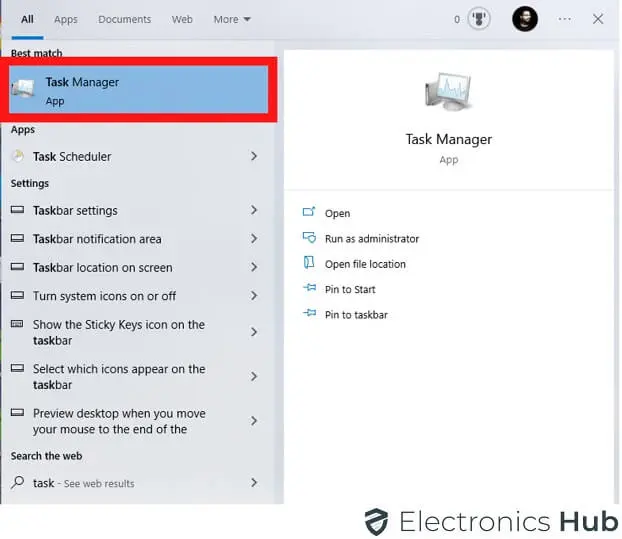Open the More dropdown filter
The image size is (622, 539).
(232, 19)
